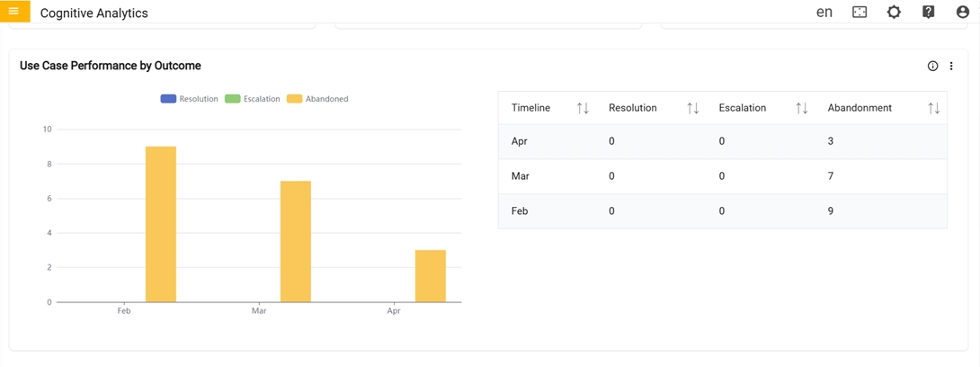
Task: Show info for Use Case Performance card
Action: coord(932,66)
